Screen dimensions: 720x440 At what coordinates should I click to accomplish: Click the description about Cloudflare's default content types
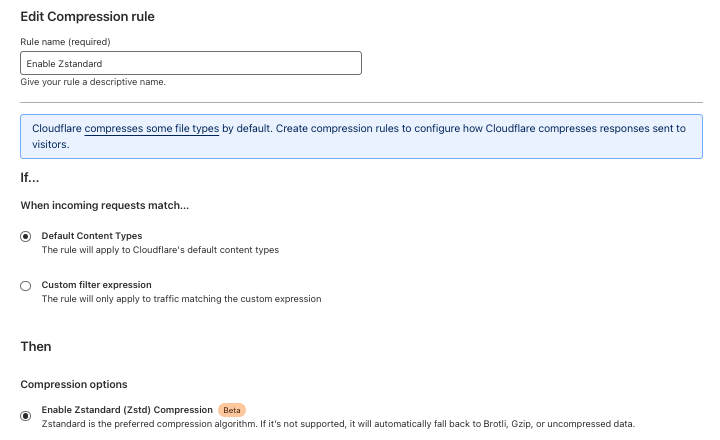[160, 250]
